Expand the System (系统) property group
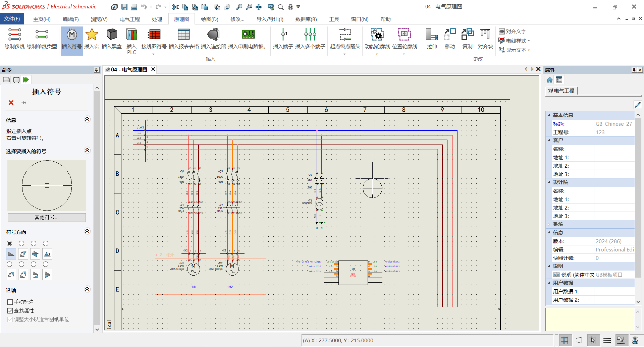This screenshot has width=644, height=347. click(x=549, y=224)
